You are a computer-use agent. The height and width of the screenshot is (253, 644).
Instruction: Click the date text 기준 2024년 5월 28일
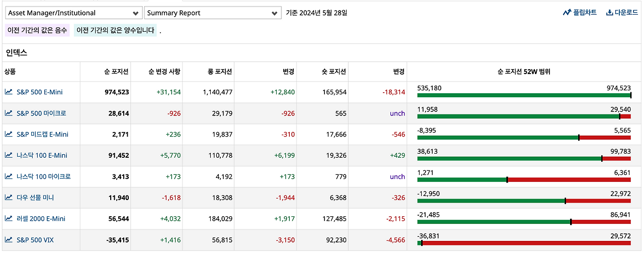(x=316, y=13)
